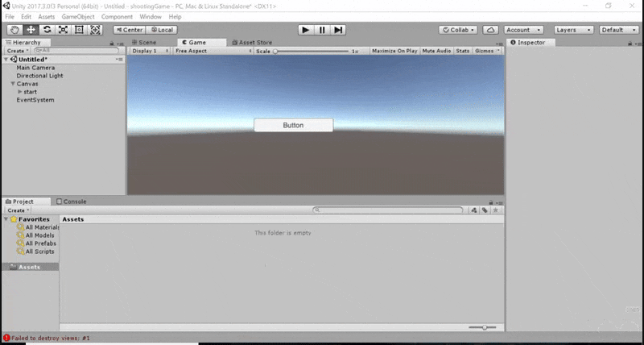The image size is (644, 345).
Task: Select All Prefabs favorite
Action: pos(36,243)
